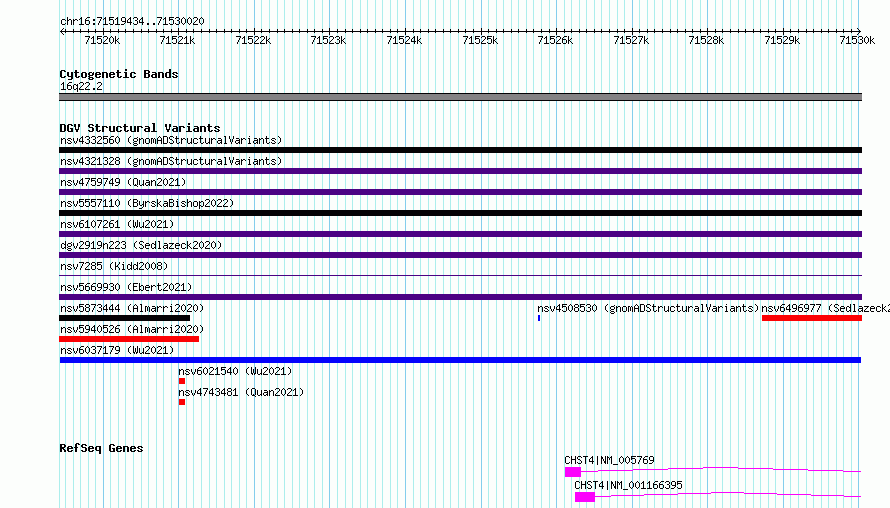Screen dimensions: 890x508
Task: Open the nsv5940526 (Almarri2020) label
Action: coord(132,329)
